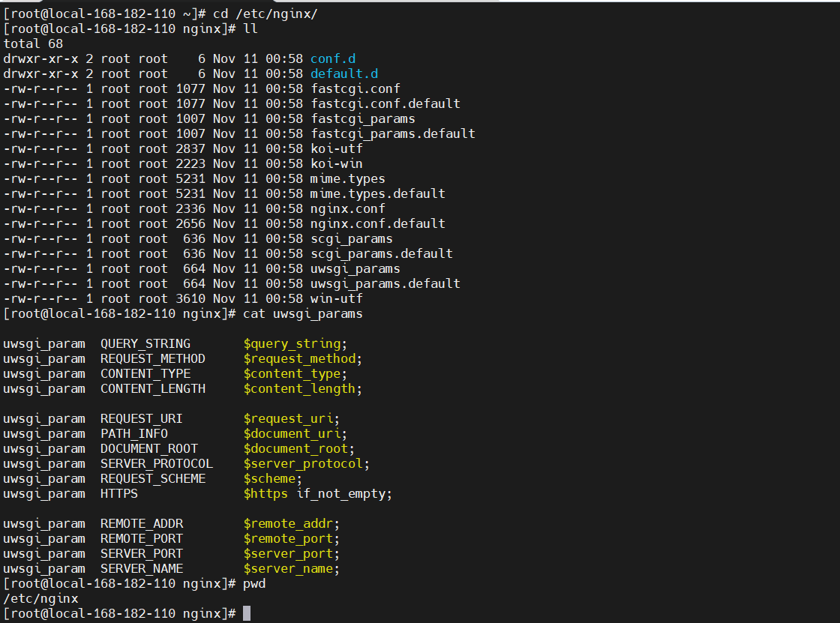The width and height of the screenshot is (840, 623).
Task: Click the scgi_params filename in listing
Action: coord(352,239)
